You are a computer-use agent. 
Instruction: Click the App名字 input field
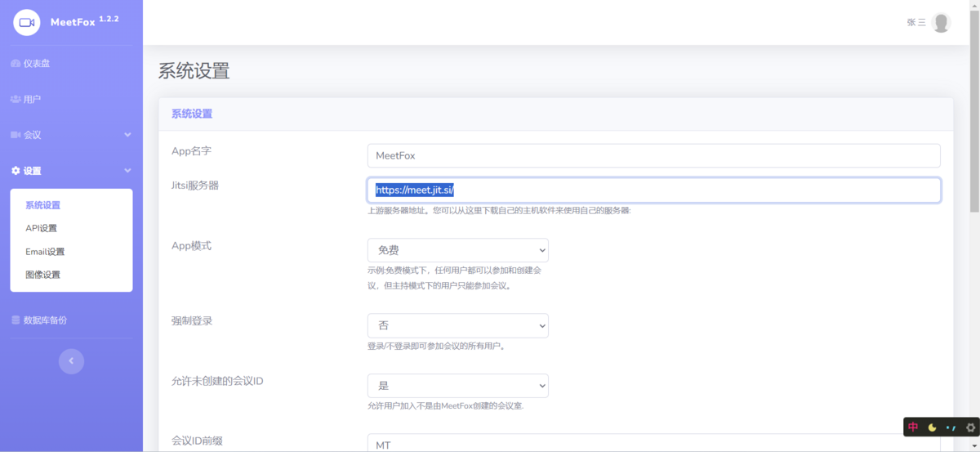click(653, 155)
